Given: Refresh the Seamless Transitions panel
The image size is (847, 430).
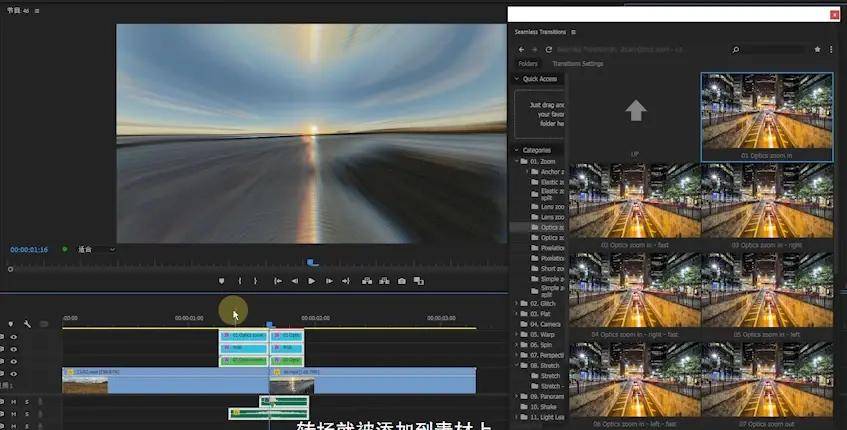Looking at the screenshot, I should click(548, 49).
